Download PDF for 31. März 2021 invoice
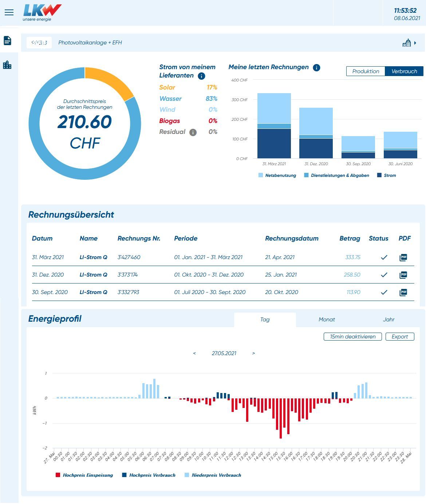Viewport: 426px width, 504px height. point(403,257)
